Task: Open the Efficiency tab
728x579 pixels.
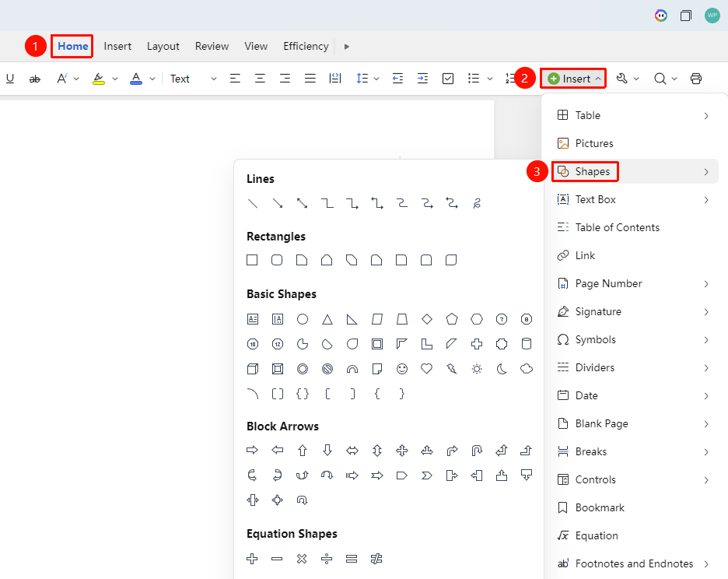Action: coord(306,47)
